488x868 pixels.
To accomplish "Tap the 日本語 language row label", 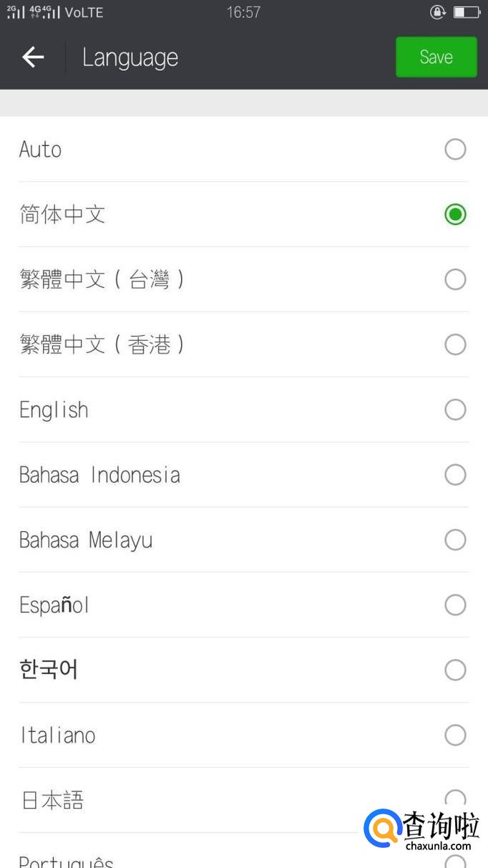I will [52, 800].
